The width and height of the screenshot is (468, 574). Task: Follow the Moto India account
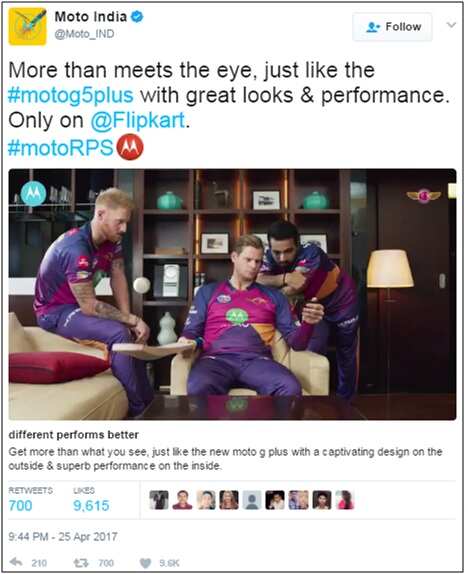pyautogui.click(x=392, y=27)
